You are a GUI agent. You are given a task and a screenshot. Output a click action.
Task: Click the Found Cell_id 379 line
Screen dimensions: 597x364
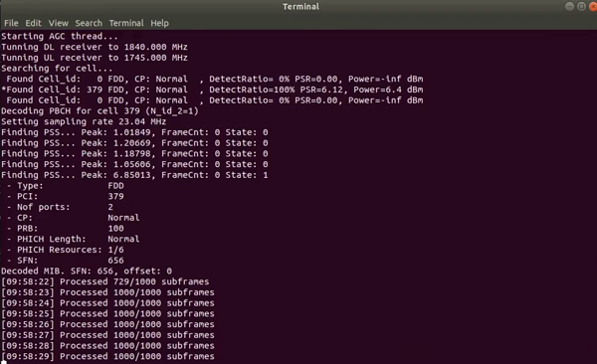click(212, 90)
